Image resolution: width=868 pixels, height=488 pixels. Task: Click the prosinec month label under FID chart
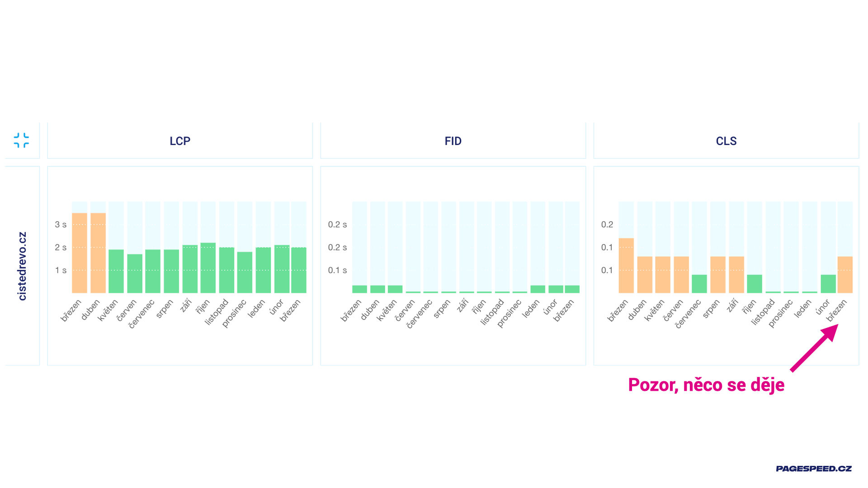coord(509,313)
